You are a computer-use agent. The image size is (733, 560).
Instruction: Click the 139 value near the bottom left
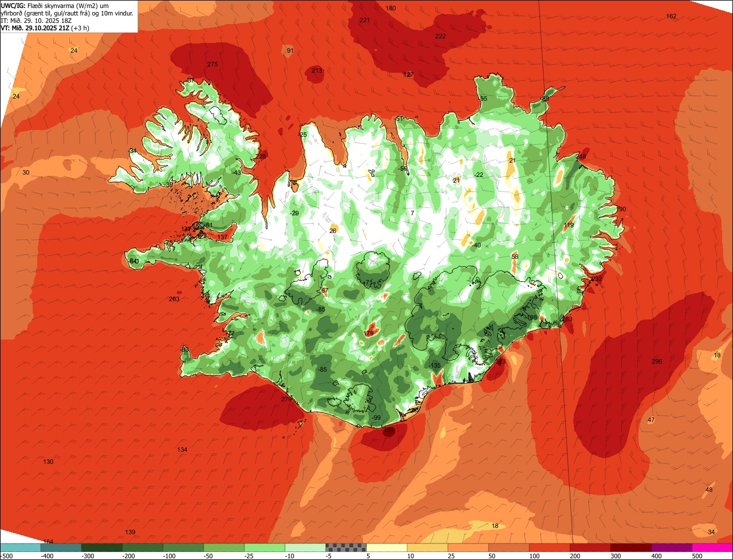click(x=130, y=532)
